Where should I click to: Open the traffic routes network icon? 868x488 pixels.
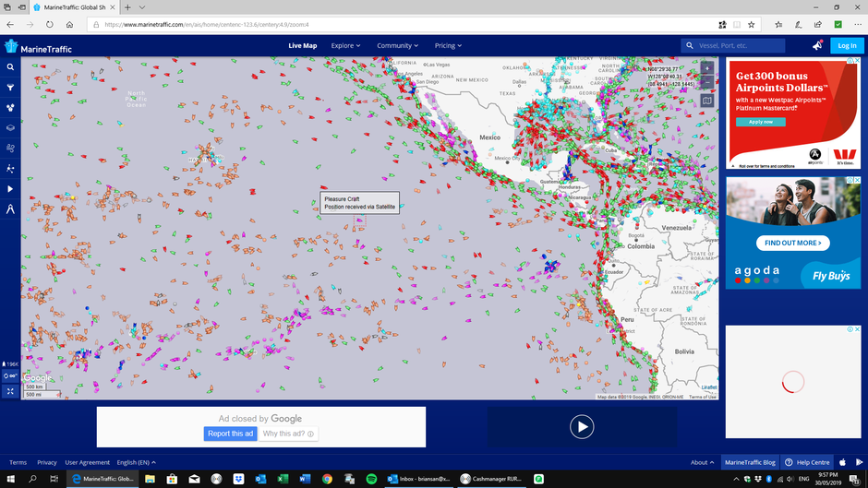coord(10,169)
